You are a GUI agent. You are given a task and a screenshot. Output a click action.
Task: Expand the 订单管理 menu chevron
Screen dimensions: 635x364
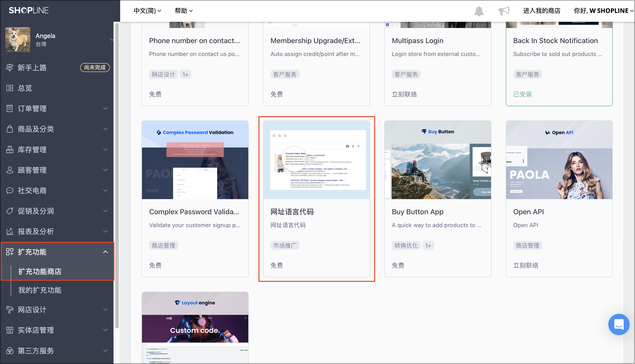click(106, 108)
